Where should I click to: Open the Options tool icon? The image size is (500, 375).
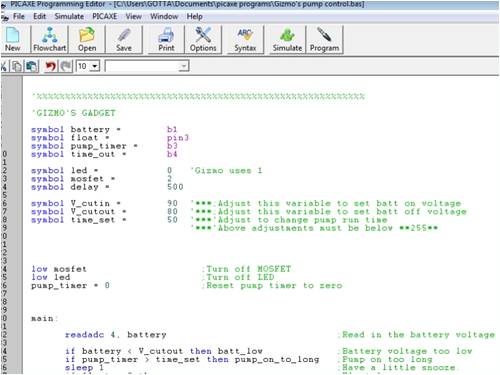pyautogui.click(x=203, y=39)
